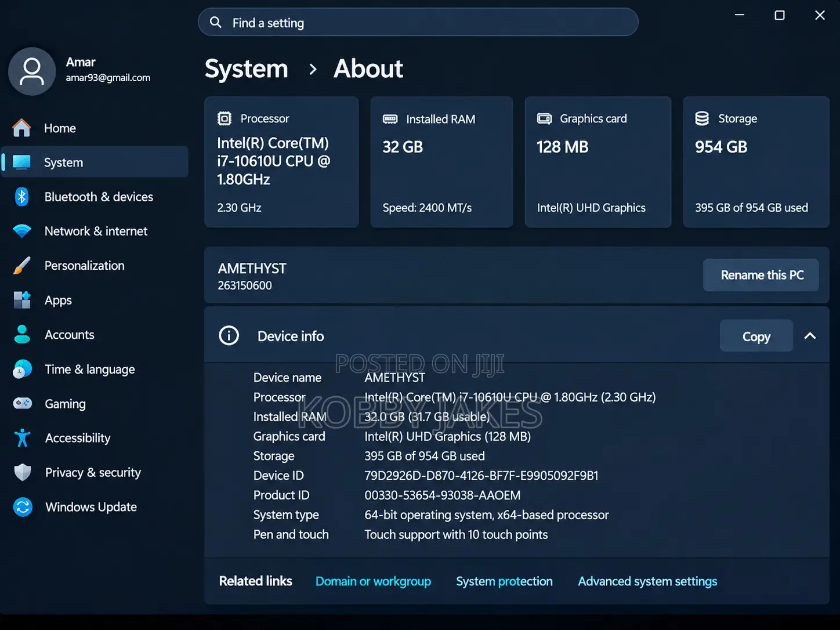This screenshot has width=840, height=630.
Task: Click the Bluetooth icon in sidebar
Action: [x=21, y=197]
